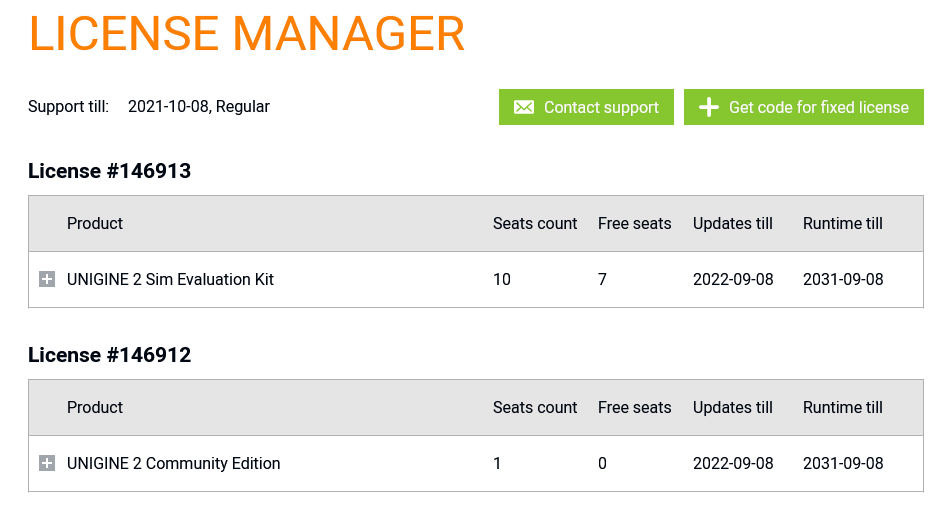The width and height of the screenshot is (942, 517).
Task: Click the Get code for fixed license button
Action: 804,107
